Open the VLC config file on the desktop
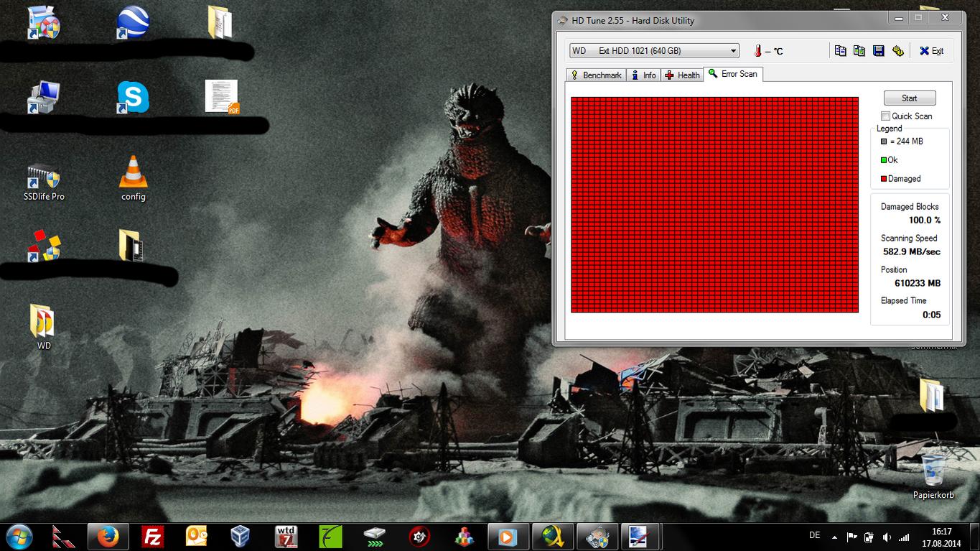This screenshot has height=551, width=980. [x=133, y=177]
